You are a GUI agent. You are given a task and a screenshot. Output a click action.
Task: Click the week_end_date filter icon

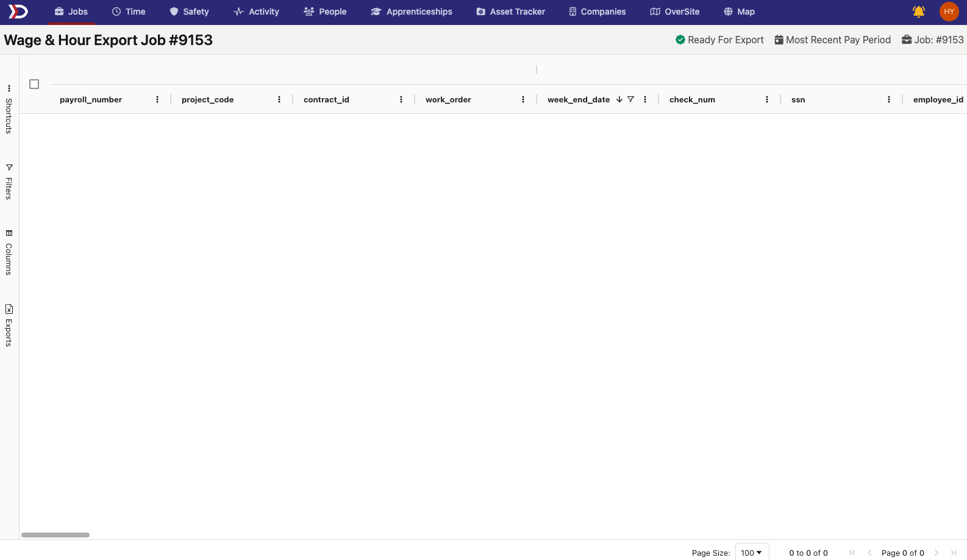tap(631, 99)
